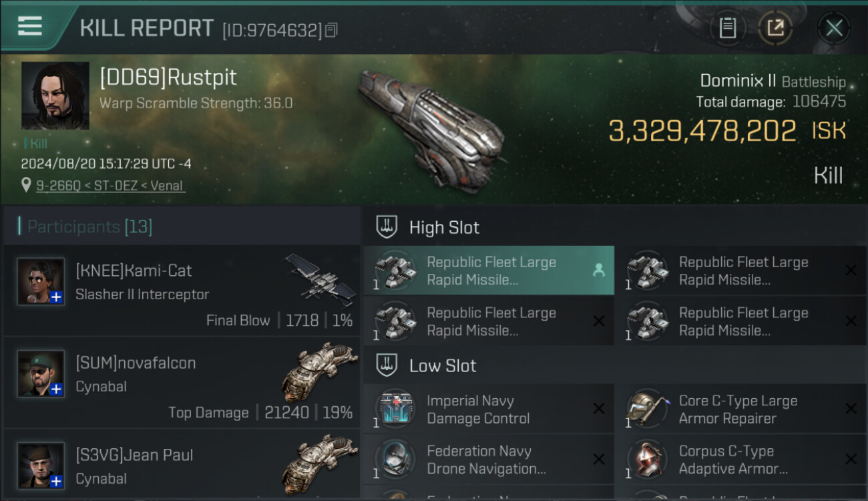The height and width of the screenshot is (501, 868).
Task: View the Rustpit character portrait
Action: coord(55,96)
